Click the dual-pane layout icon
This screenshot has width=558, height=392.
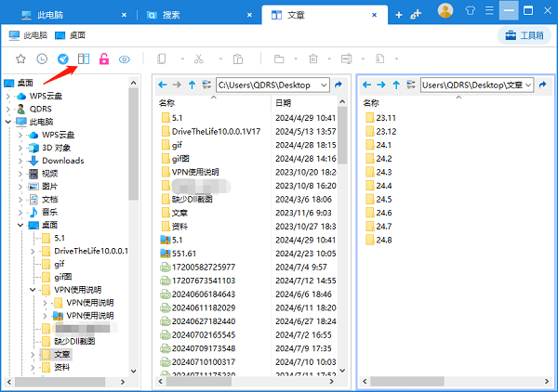click(84, 59)
